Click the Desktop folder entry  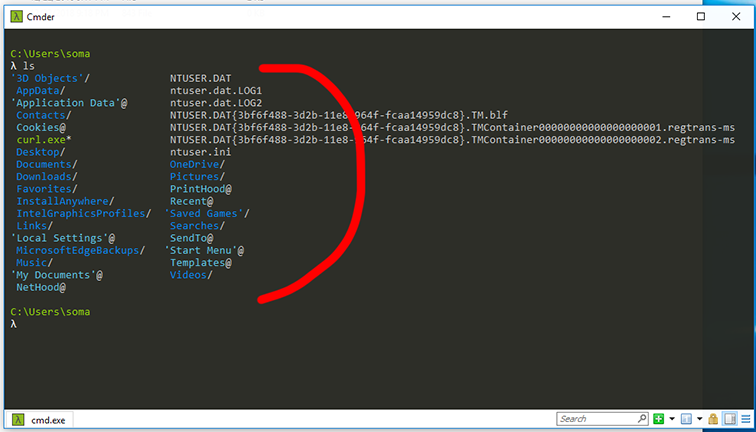click(40, 152)
